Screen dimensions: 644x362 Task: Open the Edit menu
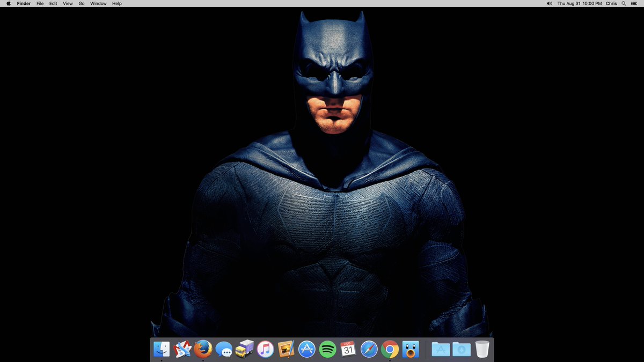53,3
